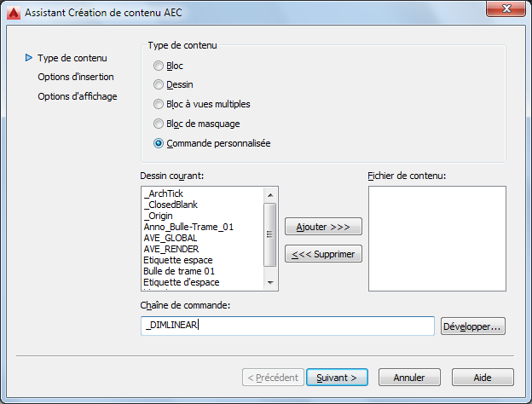The height and width of the screenshot is (404, 532).
Task: Choose the Dessin content type
Action: coord(159,84)
